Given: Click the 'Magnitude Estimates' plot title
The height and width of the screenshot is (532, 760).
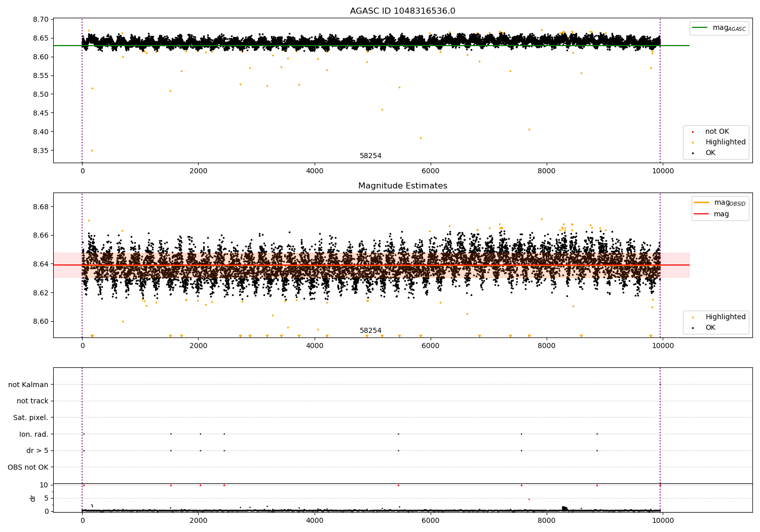Looking at the screenshot, I should [402, 186].
